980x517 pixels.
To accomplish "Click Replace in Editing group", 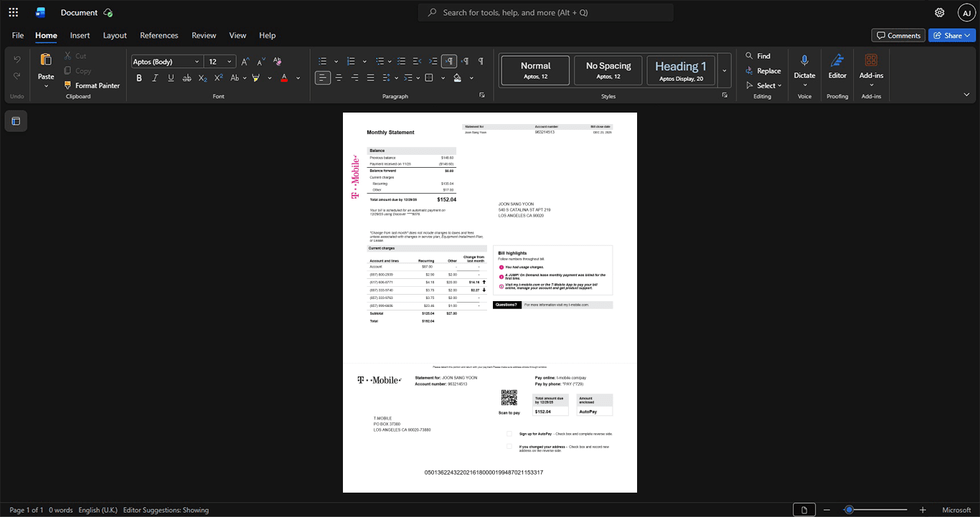I will click(763, 70).
